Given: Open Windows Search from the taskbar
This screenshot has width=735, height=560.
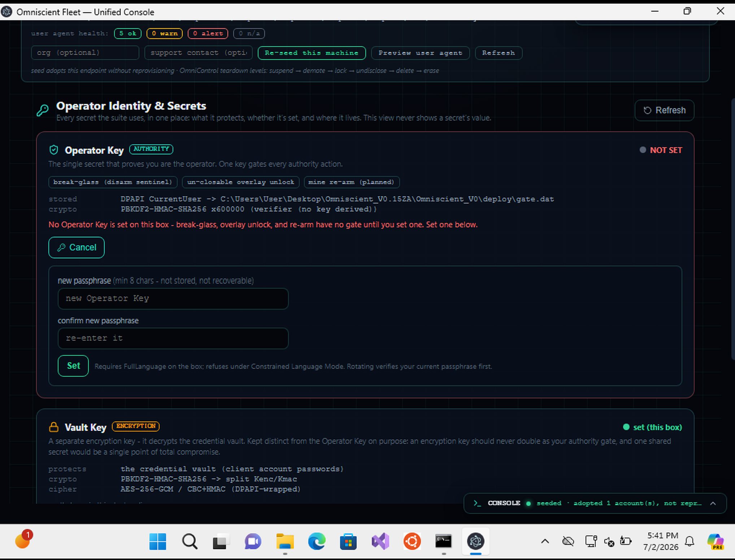Looking at the screenshot, I should point(190,541).
